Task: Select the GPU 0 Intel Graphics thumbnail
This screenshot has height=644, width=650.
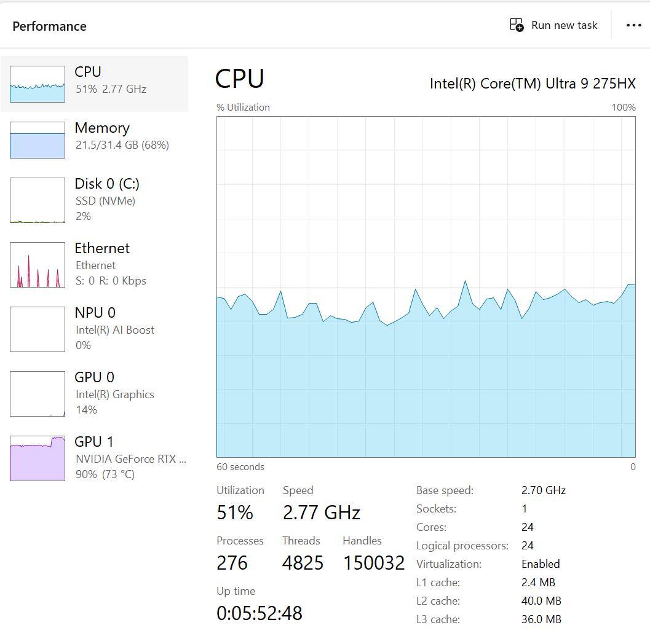Action: [38, 394]
